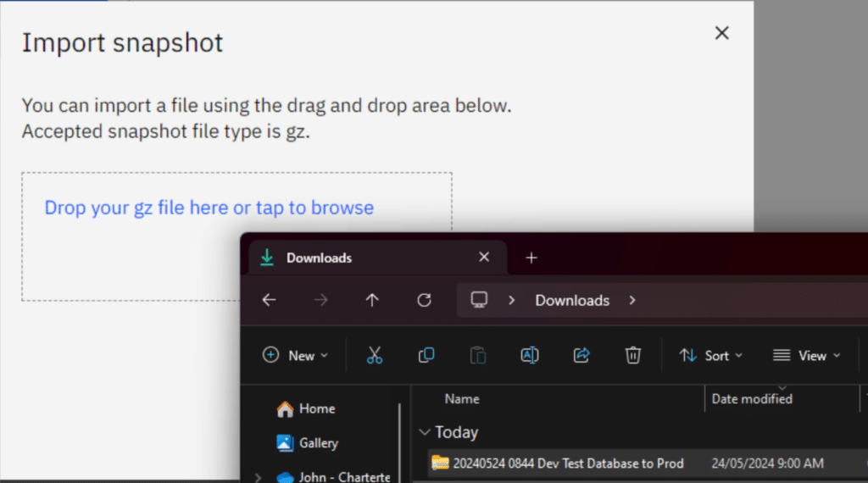
Task: Go forward in File Explorer
Action: click(x=320, y=300)
